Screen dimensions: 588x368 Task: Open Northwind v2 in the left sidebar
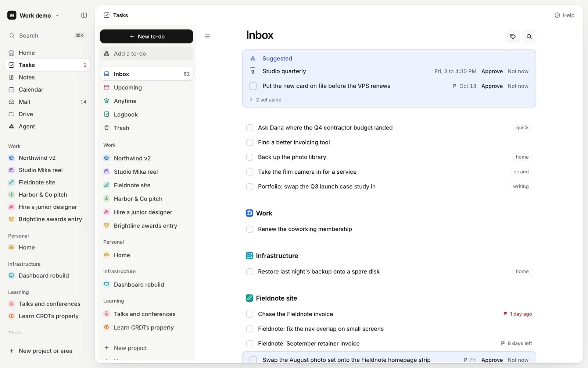click(x=47, y=158)
